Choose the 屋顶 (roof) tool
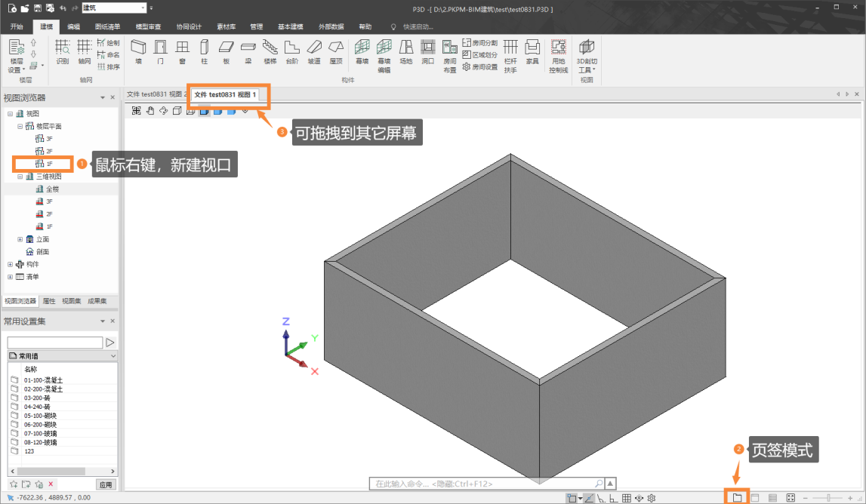Screen dimensions: 866x504 [336, 51]
